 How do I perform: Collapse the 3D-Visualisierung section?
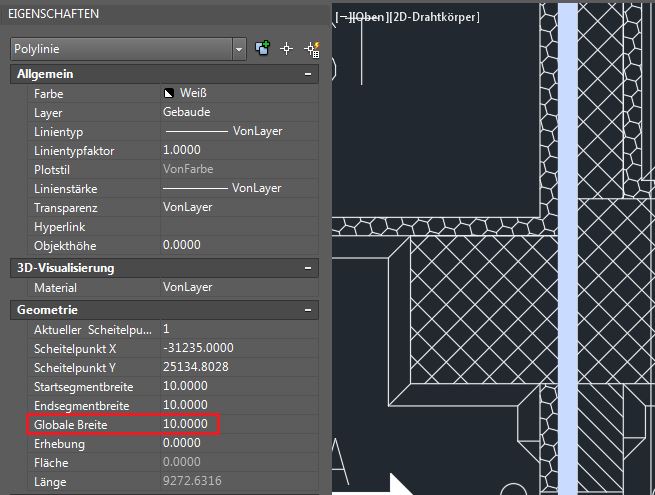pyautogui.click(x=309, y=268)
